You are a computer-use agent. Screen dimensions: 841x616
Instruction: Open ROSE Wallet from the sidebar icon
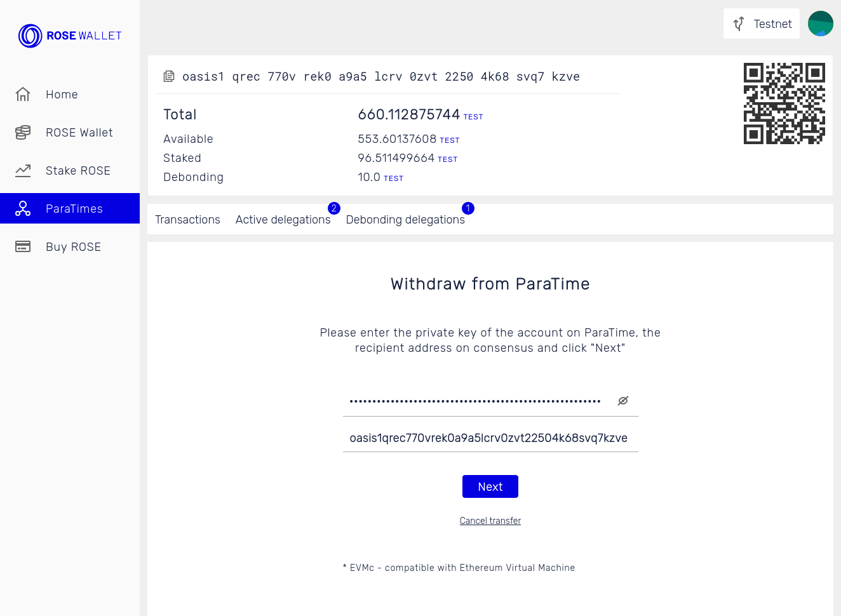click(x=23, y=132)
